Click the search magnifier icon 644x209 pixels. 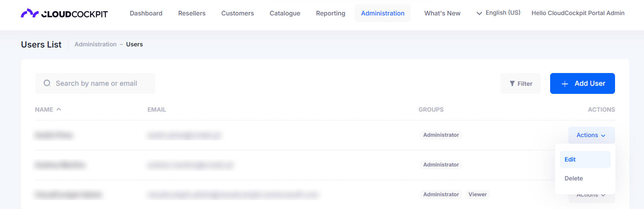click(47, 83)
